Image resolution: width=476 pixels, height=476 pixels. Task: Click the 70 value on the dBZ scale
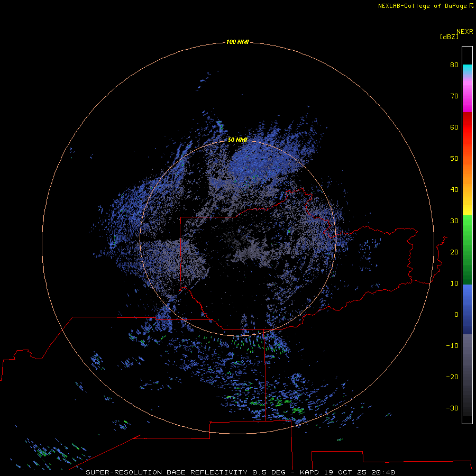(x=454, y=96)
